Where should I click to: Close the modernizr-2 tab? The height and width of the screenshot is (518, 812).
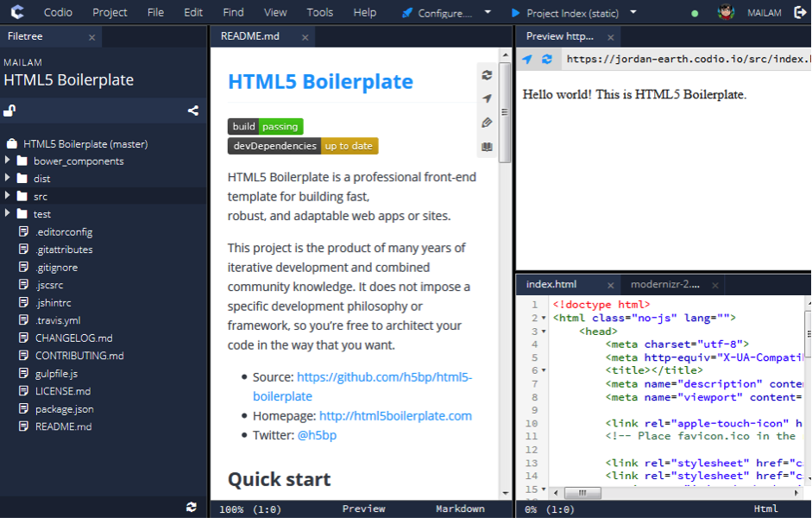pyautogui.click(x=715, y=286)
